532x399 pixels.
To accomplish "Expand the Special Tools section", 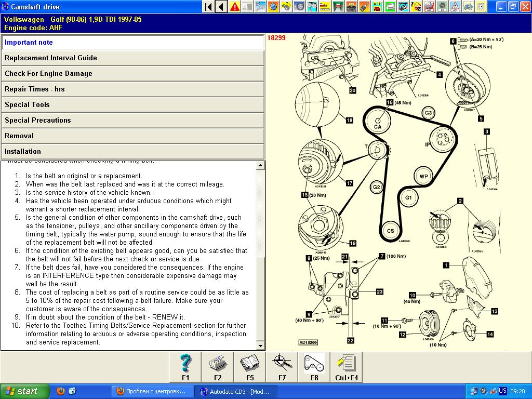I will pyautogui.click(x=132, y=104).
